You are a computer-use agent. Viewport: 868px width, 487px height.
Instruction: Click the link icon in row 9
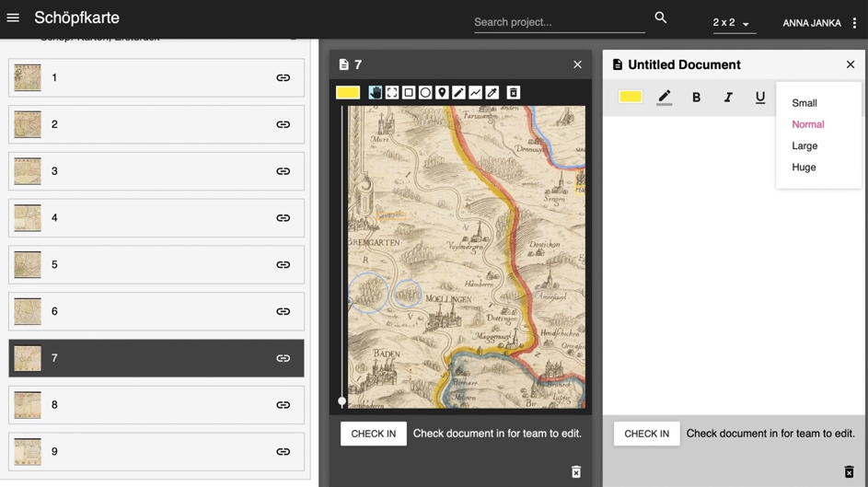coord(283,452)
